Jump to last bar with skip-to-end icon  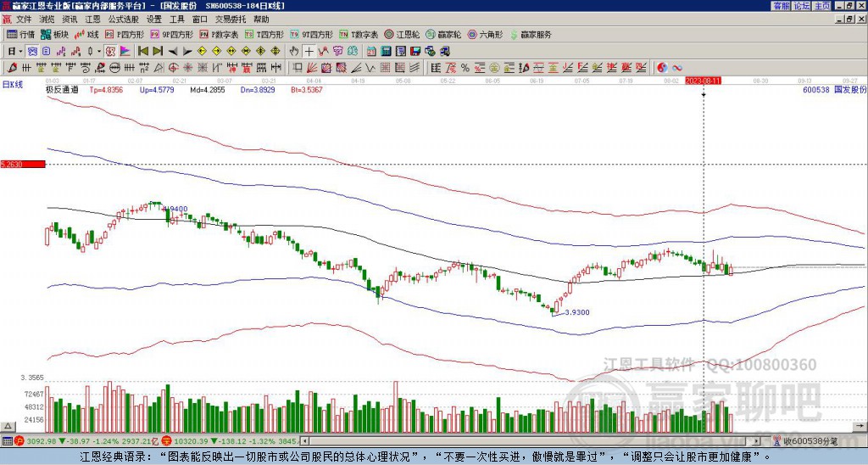[x=158, y=52]
